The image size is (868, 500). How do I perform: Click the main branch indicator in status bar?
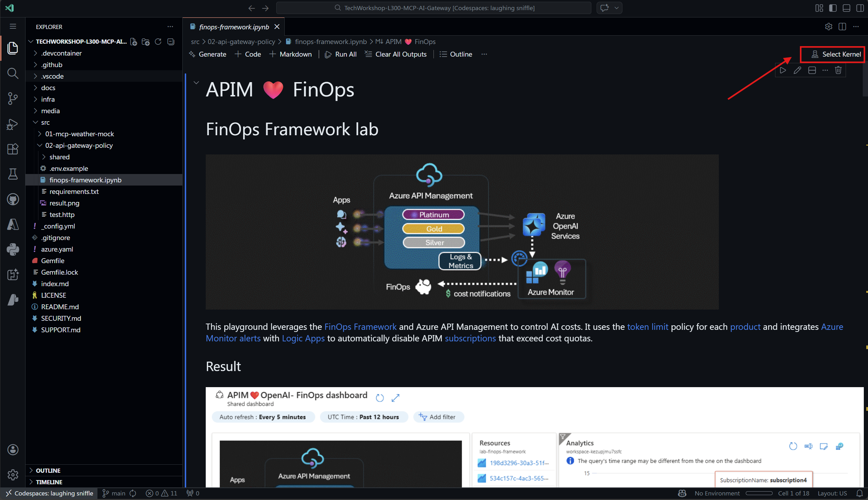point(114,493)
